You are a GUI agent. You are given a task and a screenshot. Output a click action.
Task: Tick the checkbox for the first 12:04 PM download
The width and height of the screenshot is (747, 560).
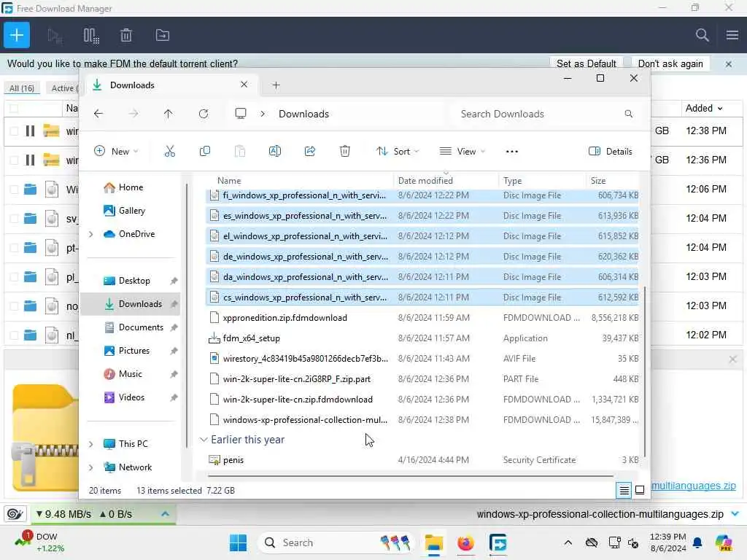click(x=14, y=218)
